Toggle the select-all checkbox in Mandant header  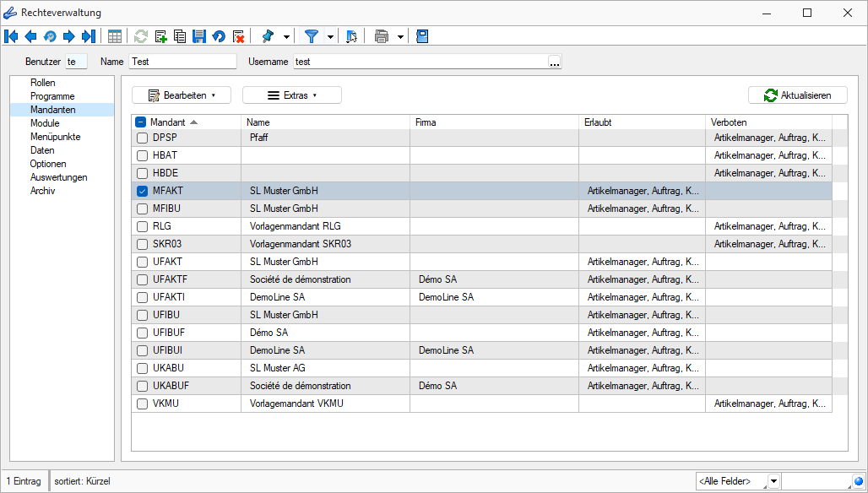pyautogui.click(x=141, y=122)
